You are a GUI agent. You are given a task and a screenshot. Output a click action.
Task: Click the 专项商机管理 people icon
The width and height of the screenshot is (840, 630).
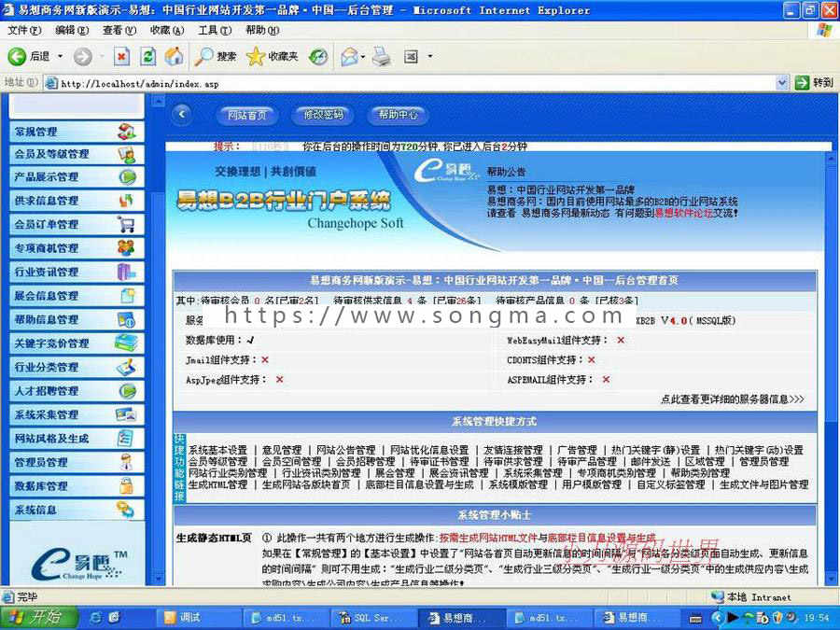(126, 247)
